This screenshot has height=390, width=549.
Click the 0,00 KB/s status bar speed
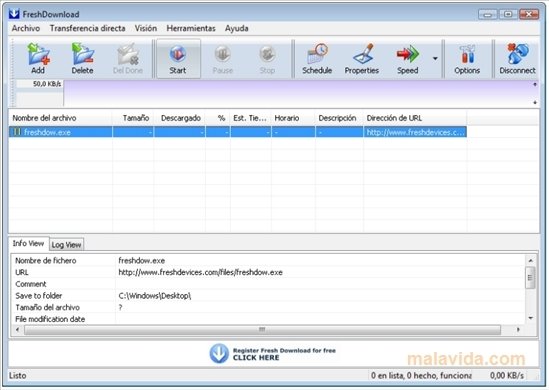coord(507,376)
